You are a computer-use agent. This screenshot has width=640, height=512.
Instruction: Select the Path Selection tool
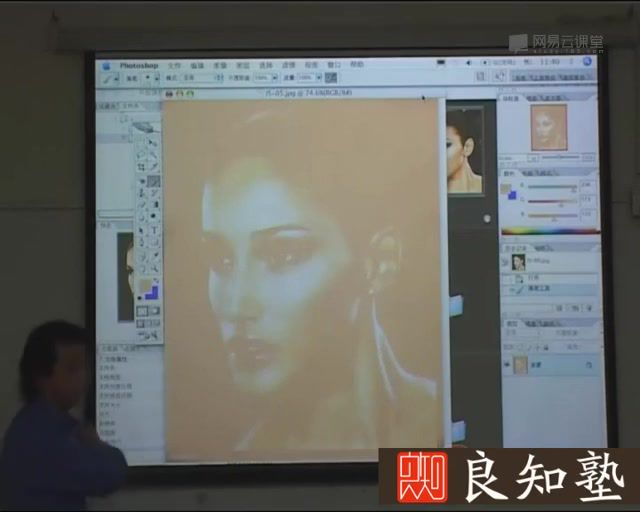point(142,230)
